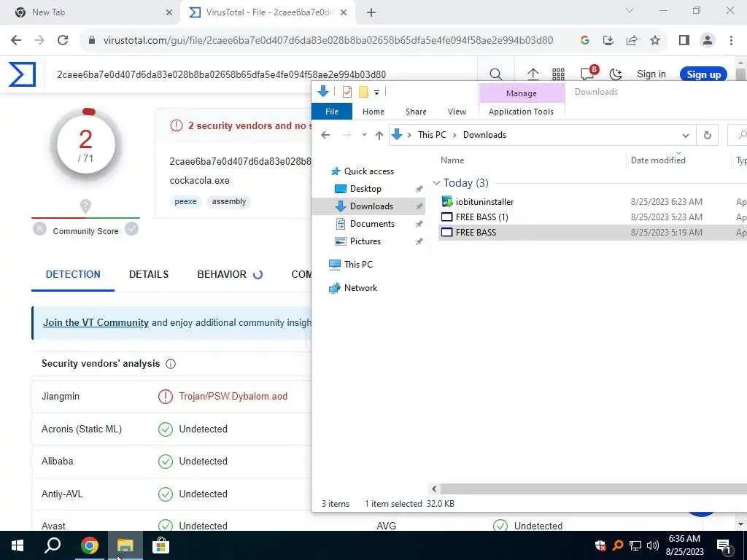Open the DETAILS tab on VirusTotal
747x560 pixels.
pyautogui.click(x=149, y=275)
